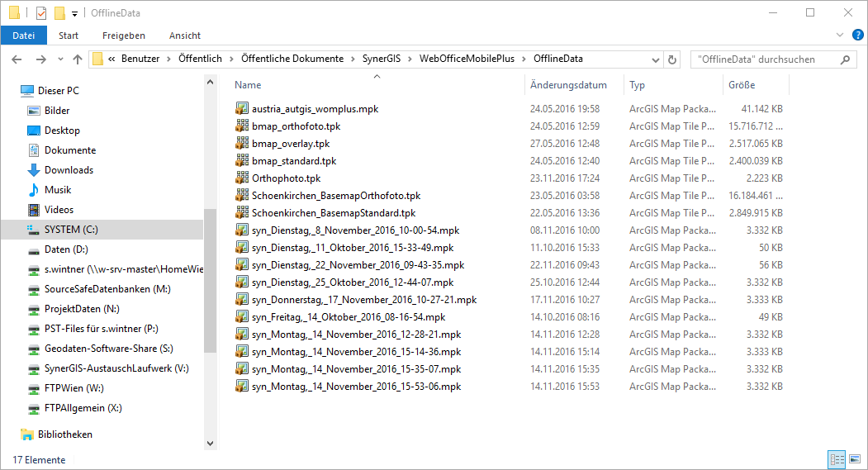Open the Musik folder in navigation pane
Image resolution: width=868 pixels, height=470 pixels.
[57, 190]
